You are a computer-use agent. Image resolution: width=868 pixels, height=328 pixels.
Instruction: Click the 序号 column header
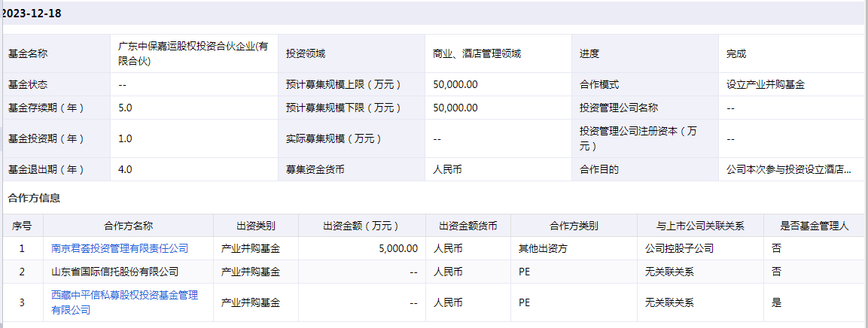pos(23,226)
